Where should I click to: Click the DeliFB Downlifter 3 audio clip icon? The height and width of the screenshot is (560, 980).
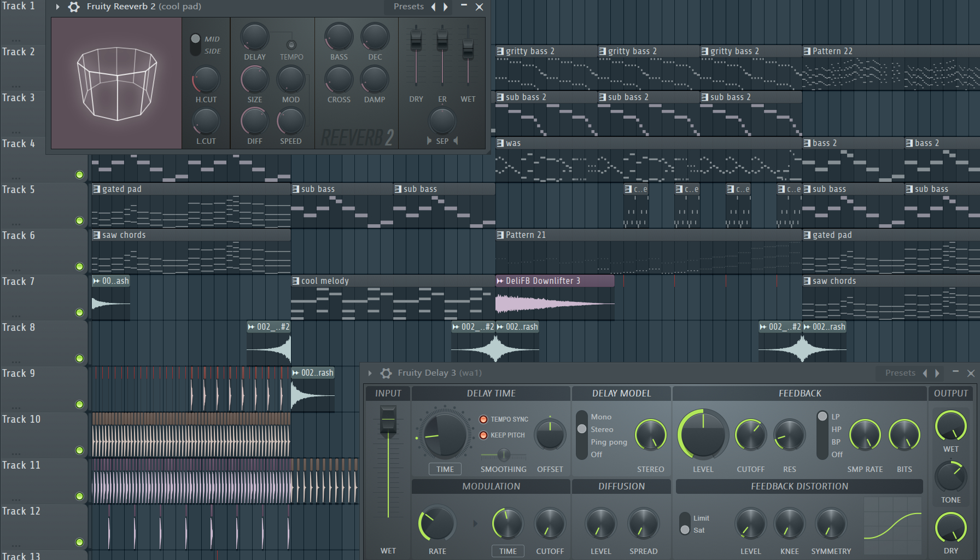pos(500,281)
